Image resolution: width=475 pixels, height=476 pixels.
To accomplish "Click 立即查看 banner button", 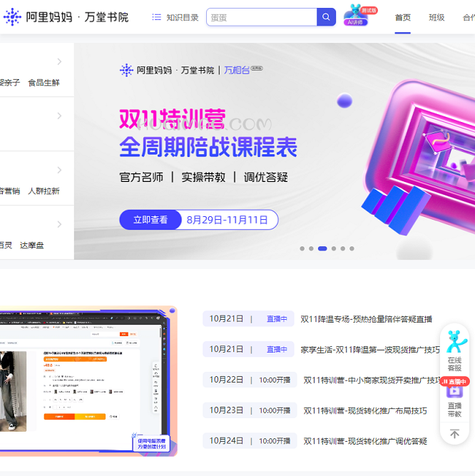I will [150, 220].
